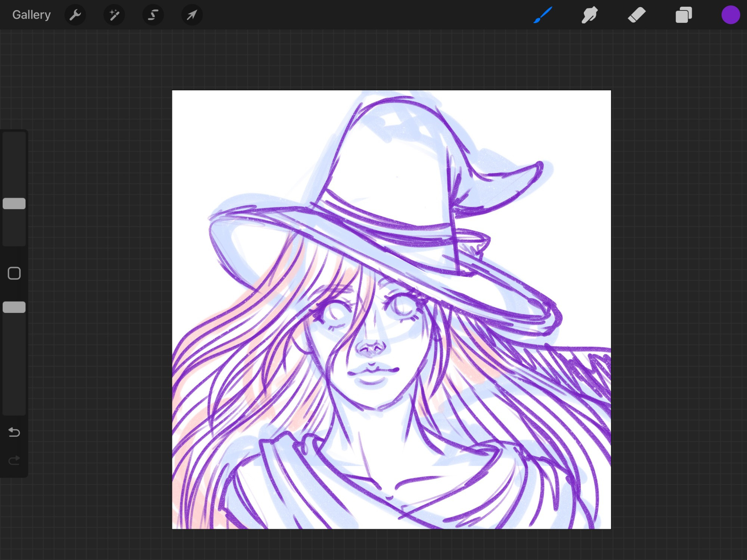Open the Actions wrench menu
Image resolution: width=747 pixels, height=560 pixels.
point(75,15)
